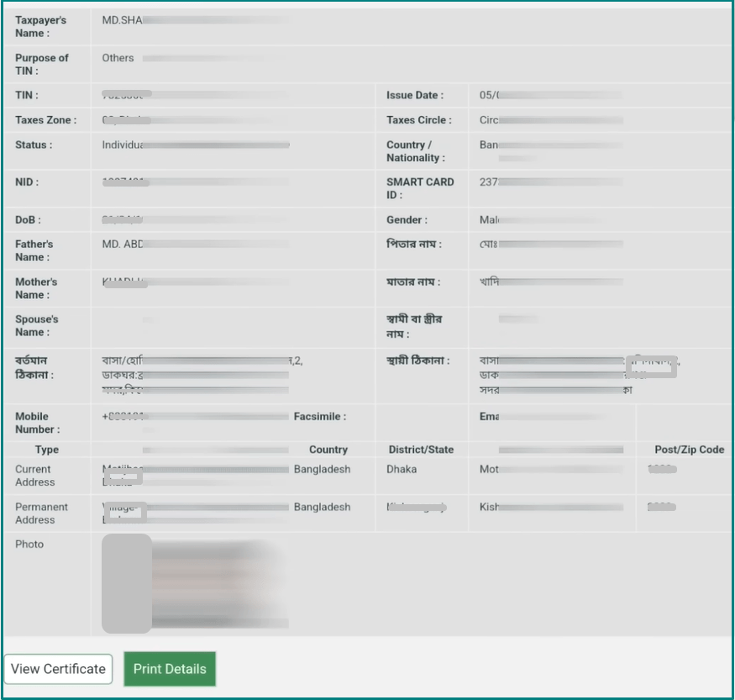This screenshot has height=700, width=735.
Task: Select the Permanent Address row label
Action: pos(41,513)
